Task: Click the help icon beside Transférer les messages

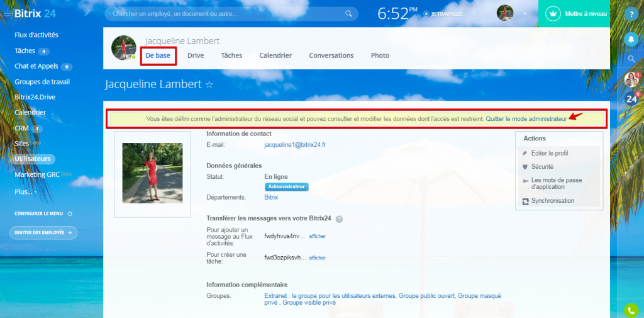Action: pos(339,219)
